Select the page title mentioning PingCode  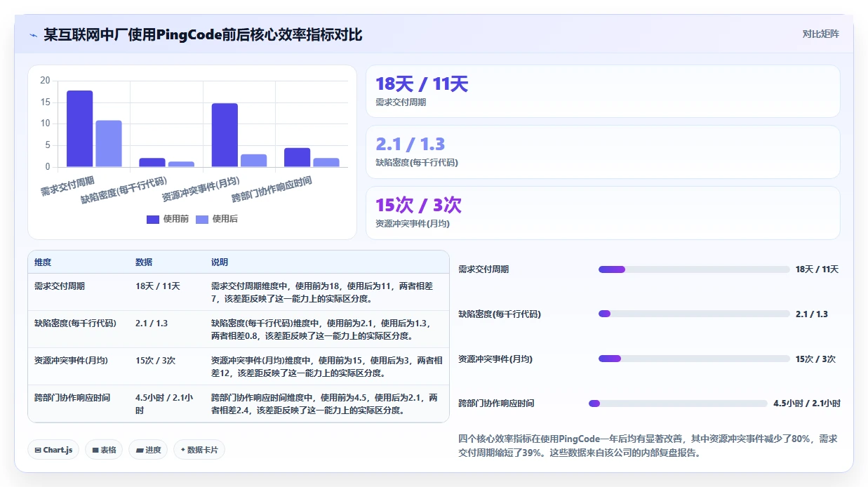coord(203,34)
